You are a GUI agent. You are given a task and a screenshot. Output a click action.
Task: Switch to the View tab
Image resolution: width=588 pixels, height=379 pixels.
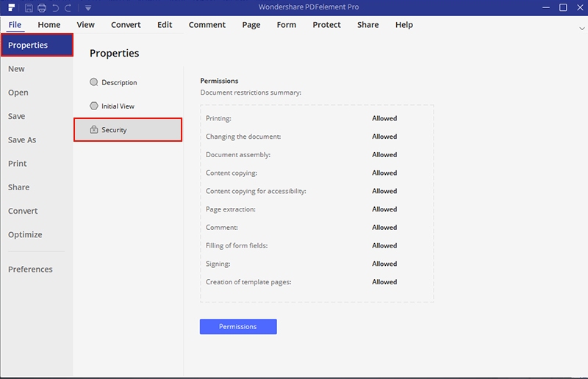click(x=85, y=25)
